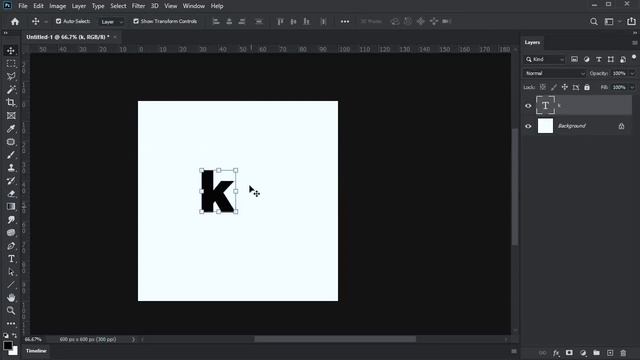This screenshot has height=360, width=640.
Task: Click the Share icon at top right
Action: pyautogui.click(x=631, y=21)
